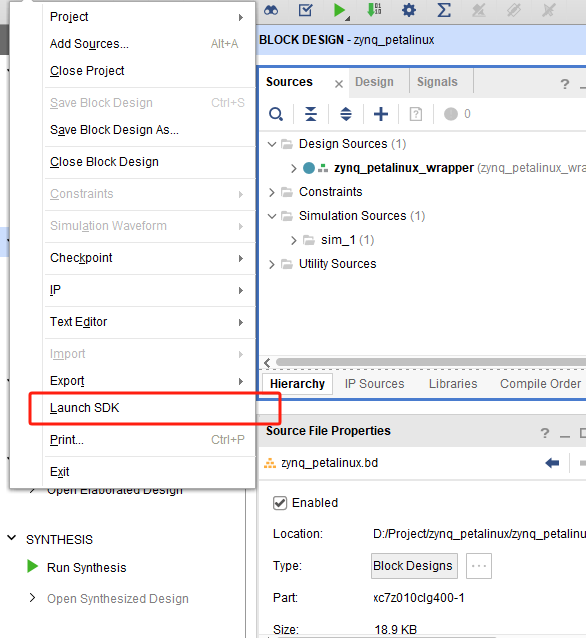
Task: Open the Text Editor submenu
Action: click(149, 322)
